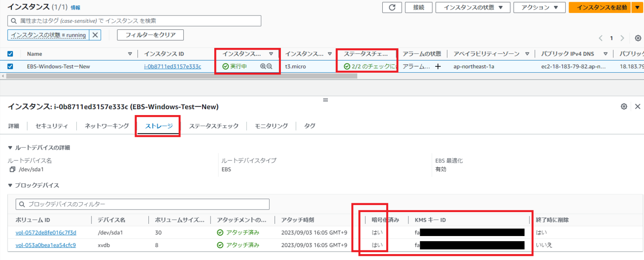This screenshot has height=260, width=644.
Task: Select the ストレージ tab
Action: click(x=159, y=126)
